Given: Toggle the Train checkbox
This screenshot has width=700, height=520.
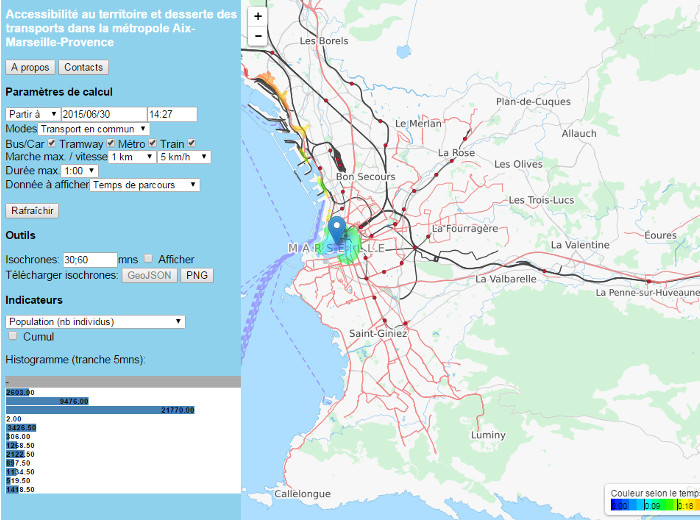Looking at the screenshot, I should (x=192, y=143).
